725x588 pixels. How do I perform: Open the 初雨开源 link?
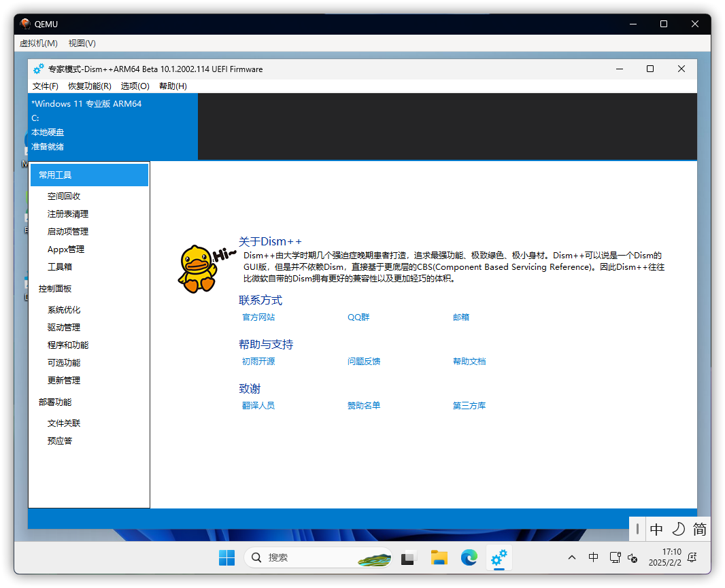[x=258, y=361]
